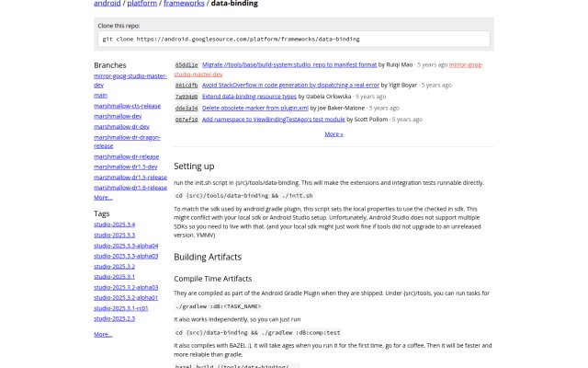Open tag studio-2025.3.3-alpha03

pos(126,256)
